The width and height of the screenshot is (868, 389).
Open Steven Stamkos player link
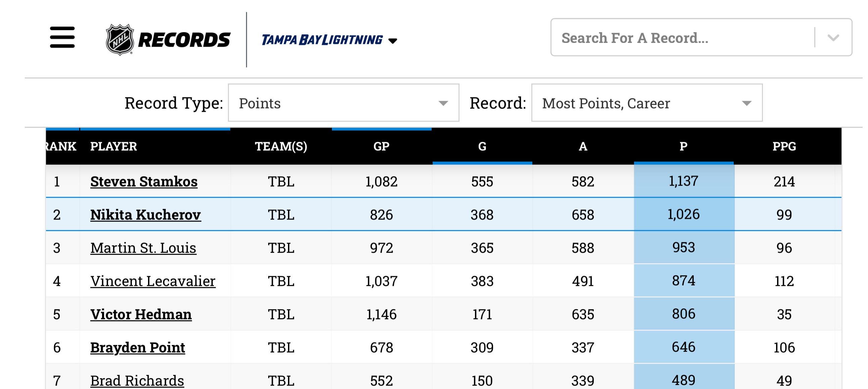tap(144, 182)
